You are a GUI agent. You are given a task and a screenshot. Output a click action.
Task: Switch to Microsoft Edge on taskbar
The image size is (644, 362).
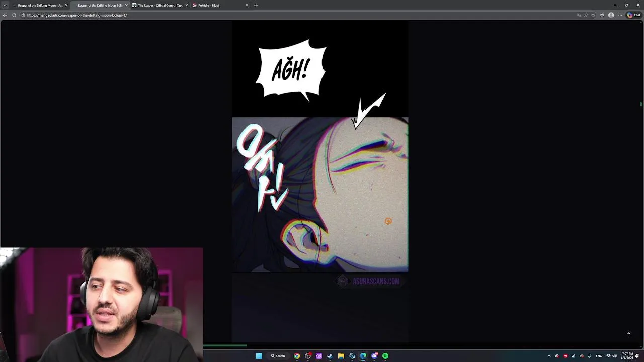click(x=363, y=356)
